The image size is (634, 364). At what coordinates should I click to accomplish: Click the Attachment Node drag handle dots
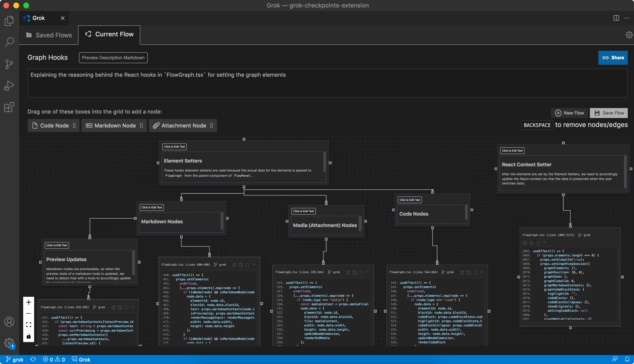click(x=212, y=125)
